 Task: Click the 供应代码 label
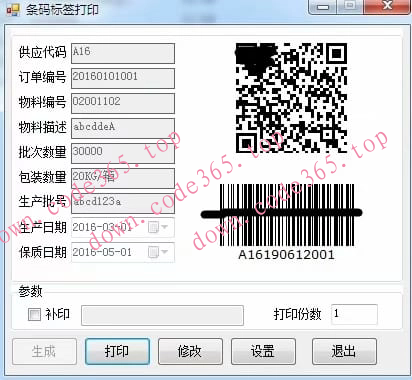click(42, 53)
